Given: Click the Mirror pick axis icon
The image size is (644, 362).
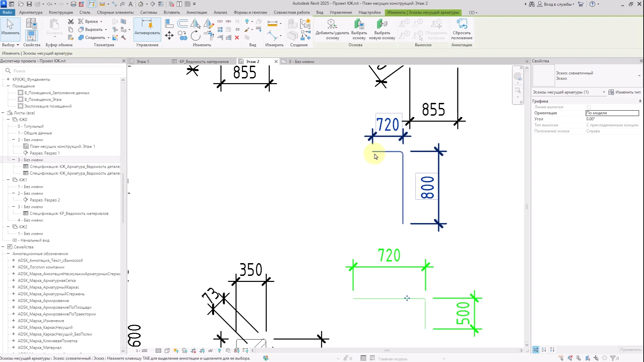Looking at the screenshot, I should [x=195, y=23].
